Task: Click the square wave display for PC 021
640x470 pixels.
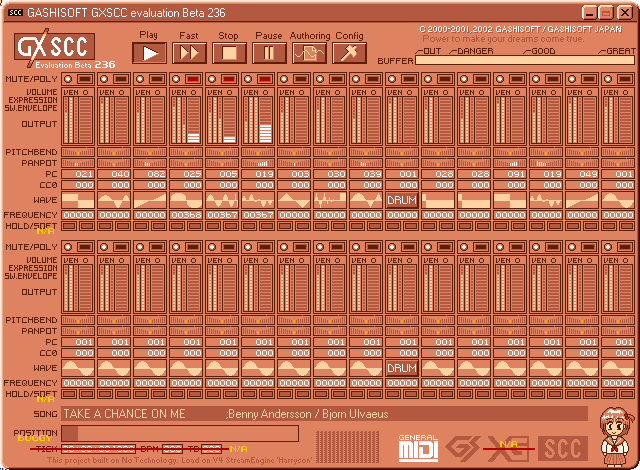Action: pos(78,200)
